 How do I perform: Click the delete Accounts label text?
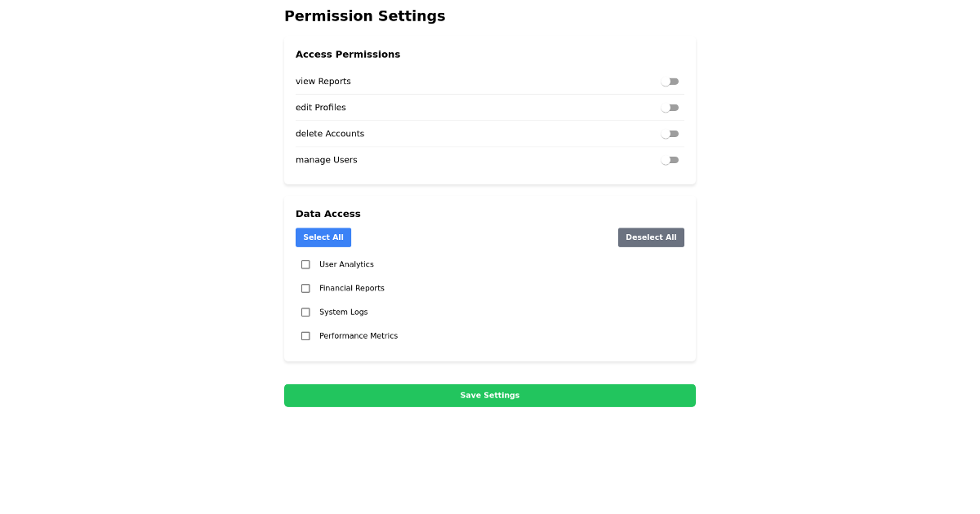330,133
